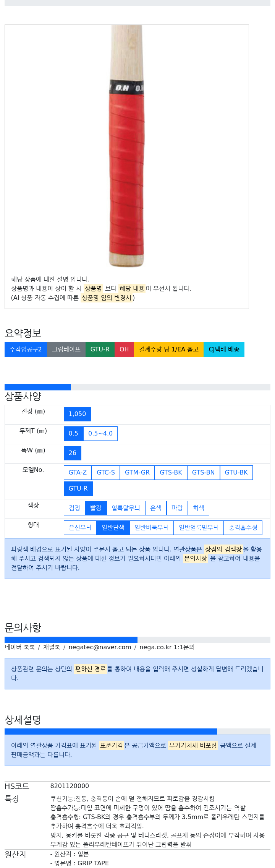Choose model GTS-BK option
Screen dimensions: 275x868
point(171,473)
